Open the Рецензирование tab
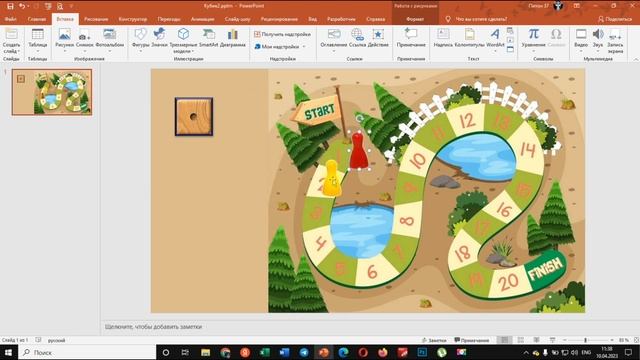Screen dimensions: 640x360 point(279,19)
